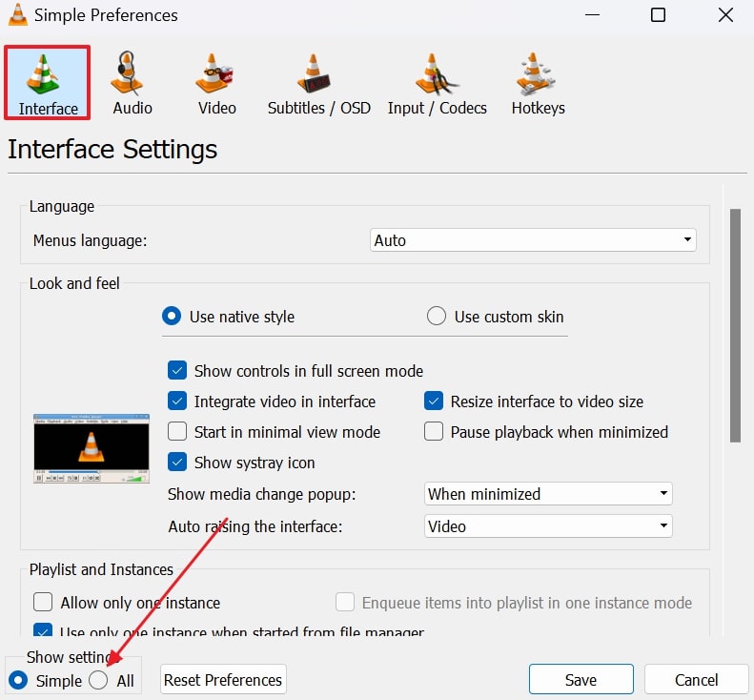Open the Interface preferences category
This screenshot has height=700, width=754.
tap(47, 83)
